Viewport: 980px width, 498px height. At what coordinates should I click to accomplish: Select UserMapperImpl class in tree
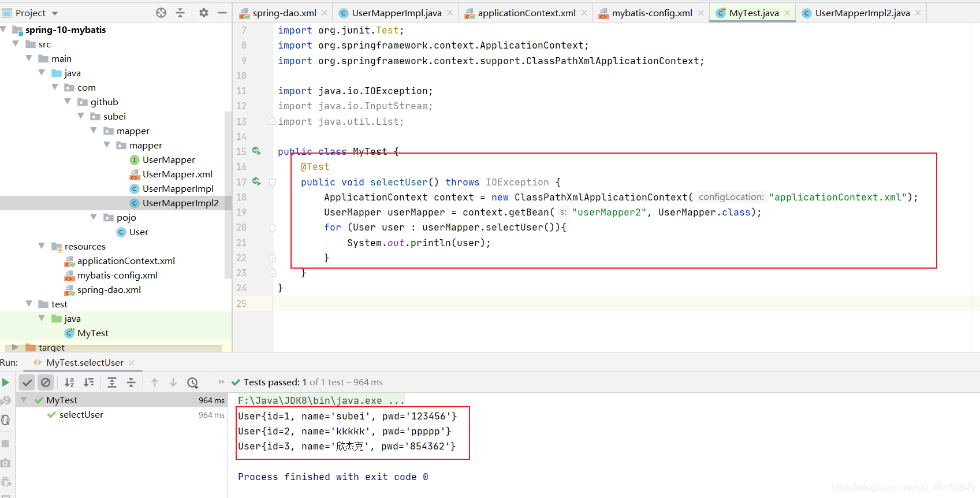[x=172, y=188]
